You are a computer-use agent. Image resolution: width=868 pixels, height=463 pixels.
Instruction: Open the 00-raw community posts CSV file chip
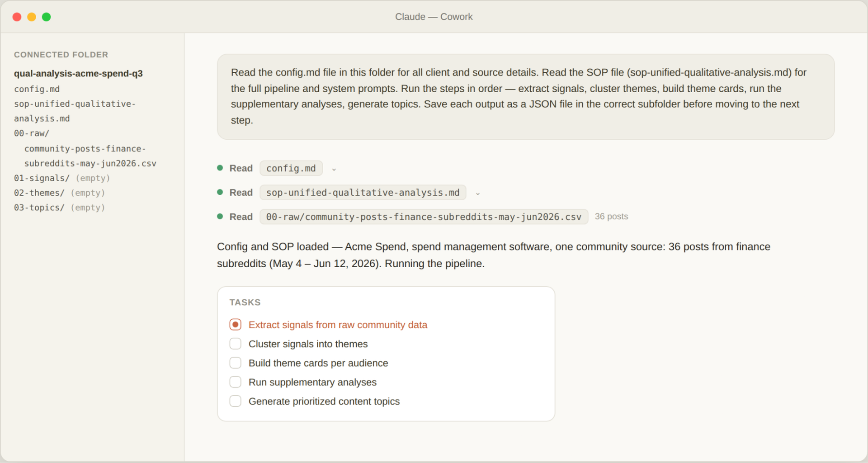click(424, 217)
